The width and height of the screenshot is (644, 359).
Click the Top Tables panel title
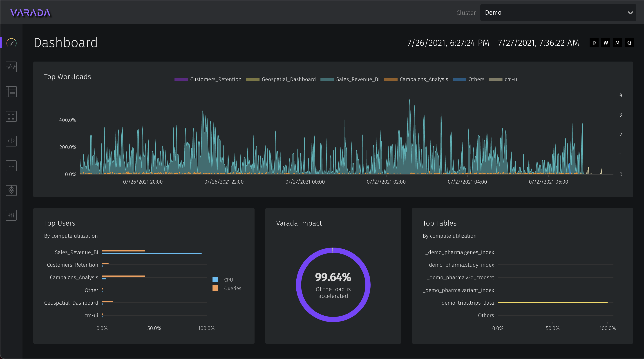tap(440, 223)
